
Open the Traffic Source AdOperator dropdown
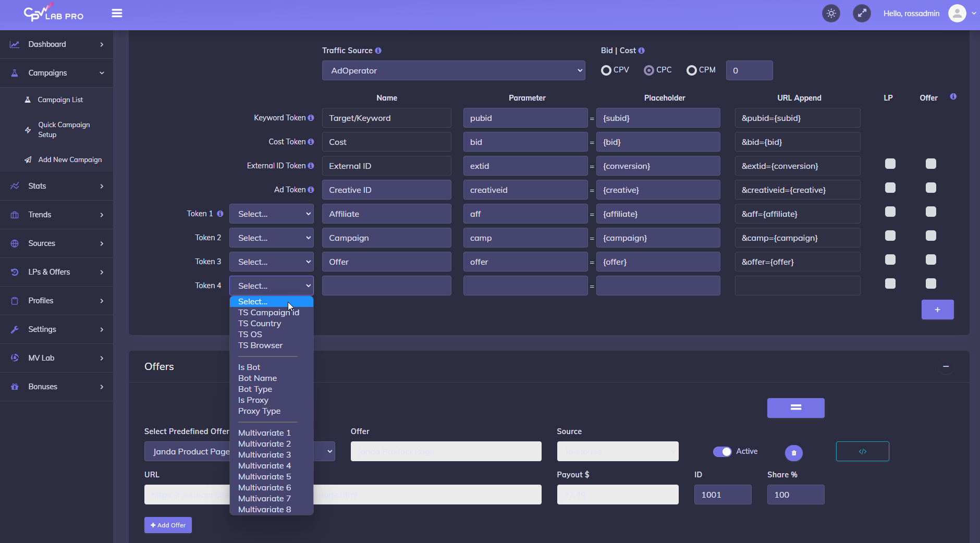[x=453, y=71]
